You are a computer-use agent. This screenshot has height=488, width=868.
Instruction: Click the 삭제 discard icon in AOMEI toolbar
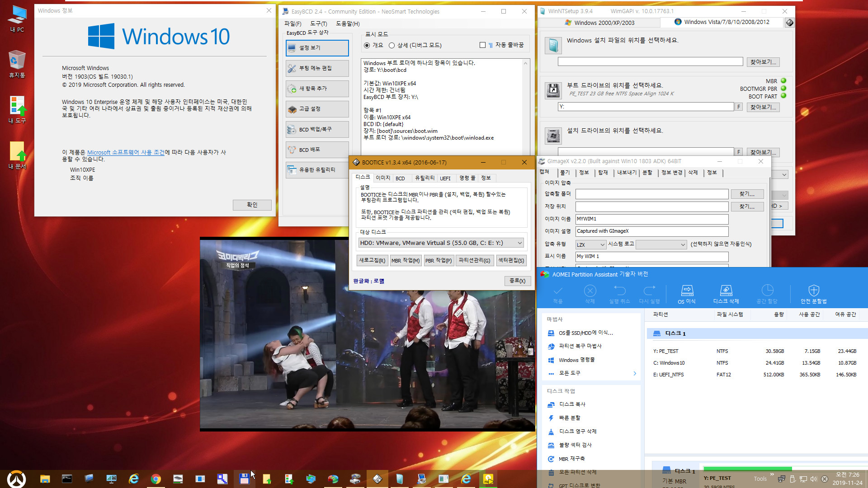click(x=590, y=294)
